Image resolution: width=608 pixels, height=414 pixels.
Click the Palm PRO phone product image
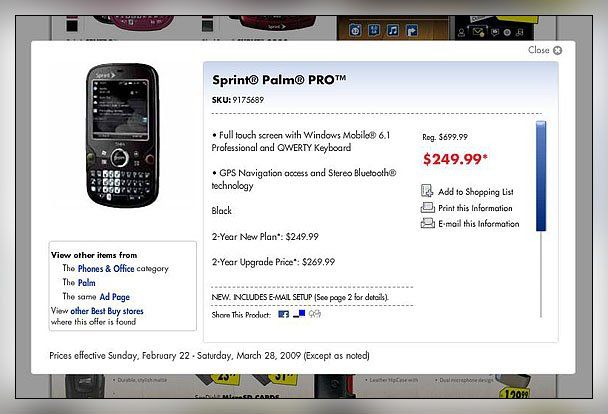tap(123, 135)
